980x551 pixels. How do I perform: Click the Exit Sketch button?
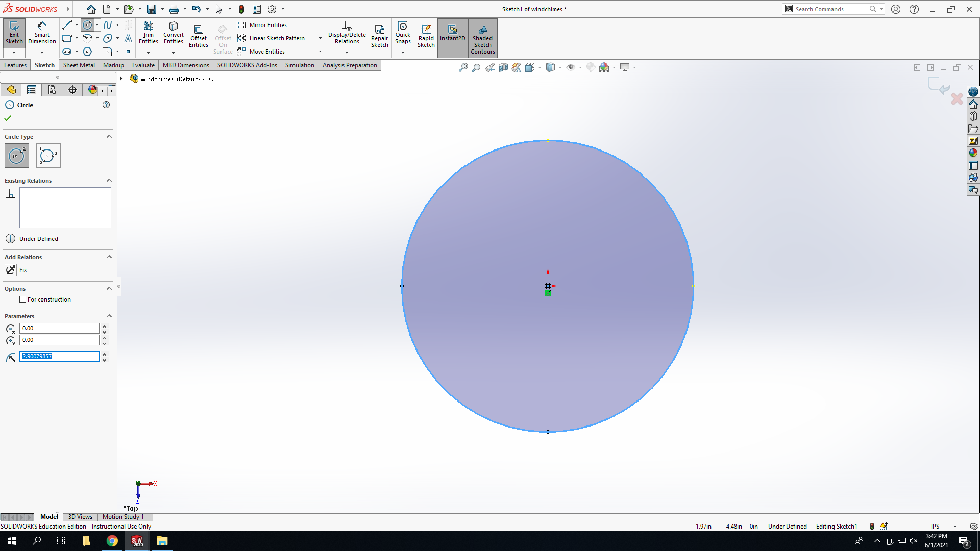point(14,34)
